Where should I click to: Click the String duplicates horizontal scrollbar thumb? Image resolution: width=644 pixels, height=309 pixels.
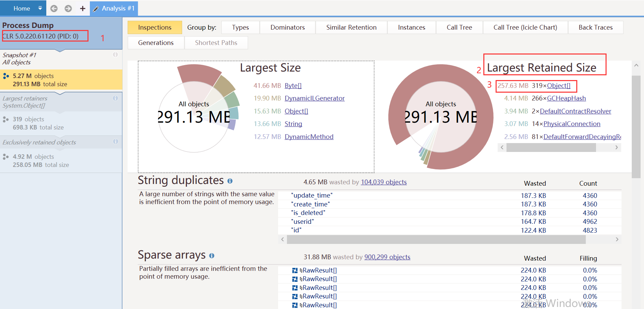pos(436,240)
